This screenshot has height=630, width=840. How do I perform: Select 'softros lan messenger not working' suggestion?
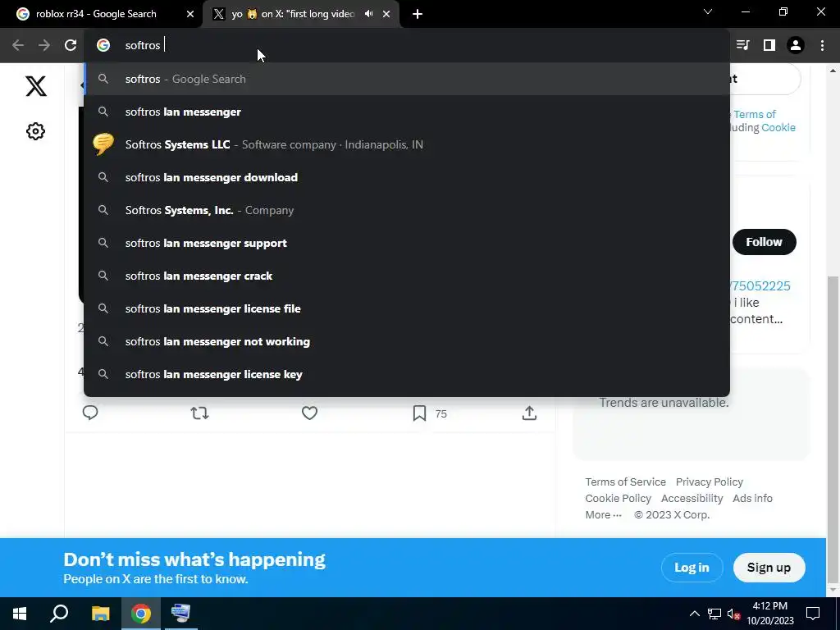click(407, 341)
